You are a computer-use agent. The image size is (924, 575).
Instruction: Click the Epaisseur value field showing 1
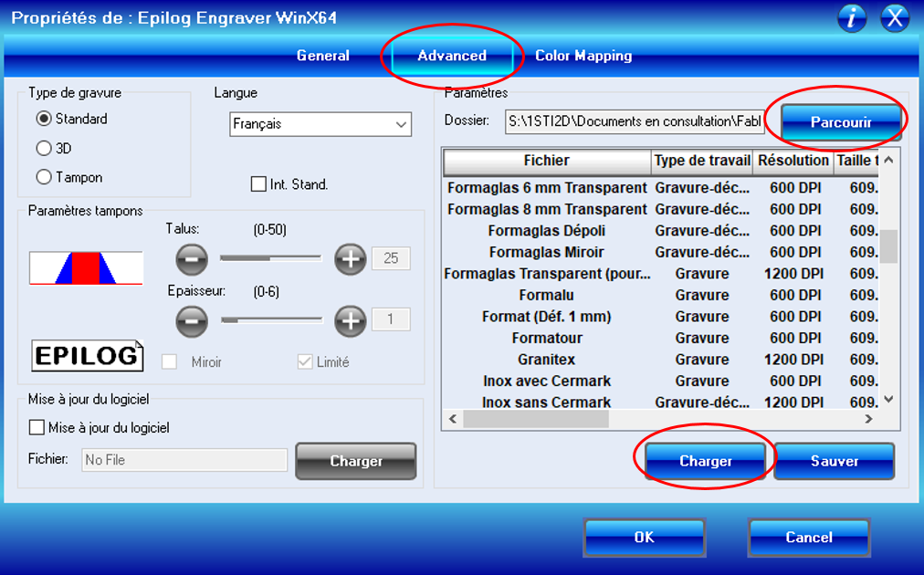click(391, 319)
